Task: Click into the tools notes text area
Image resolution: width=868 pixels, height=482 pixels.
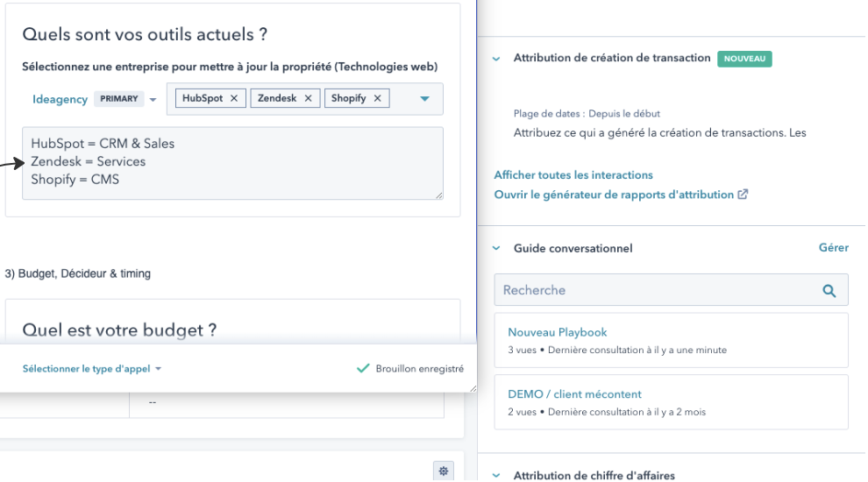Action: point(232,163)
